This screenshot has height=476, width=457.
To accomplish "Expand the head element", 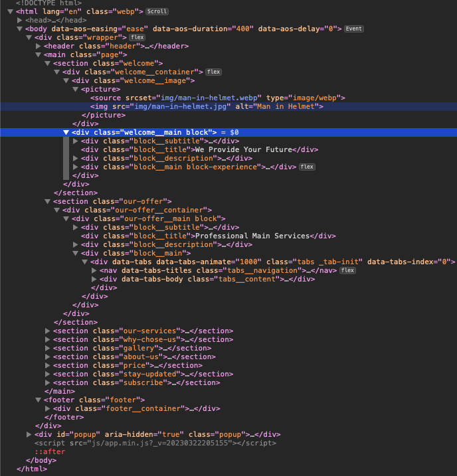I will 19,20.
